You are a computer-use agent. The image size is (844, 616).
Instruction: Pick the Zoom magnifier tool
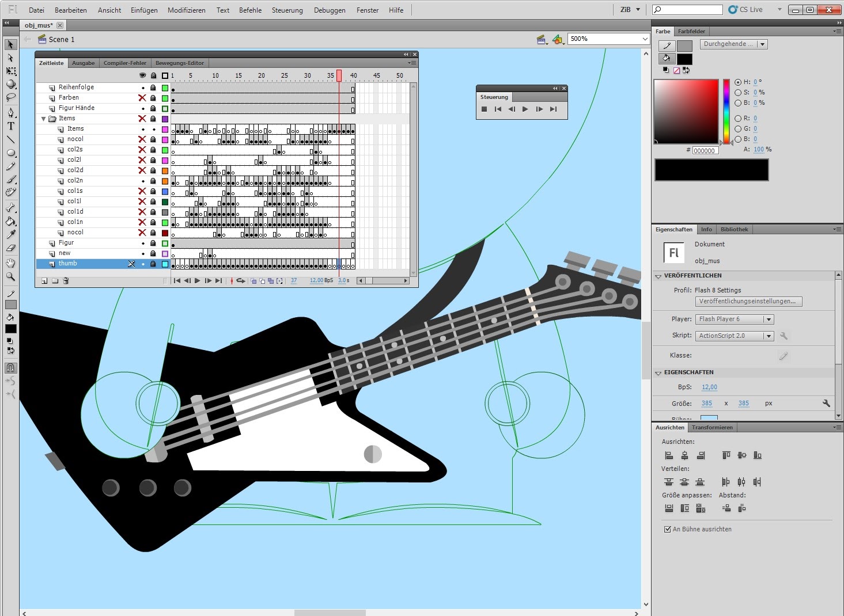(x=10, y=276)
